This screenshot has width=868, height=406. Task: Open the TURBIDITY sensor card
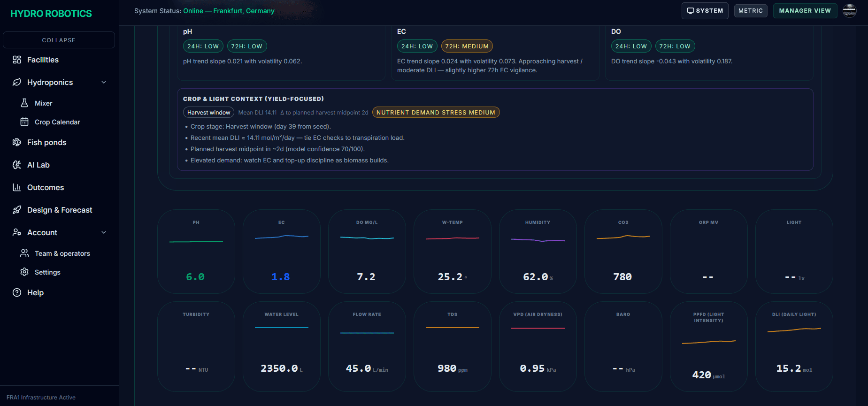point(196,346)
